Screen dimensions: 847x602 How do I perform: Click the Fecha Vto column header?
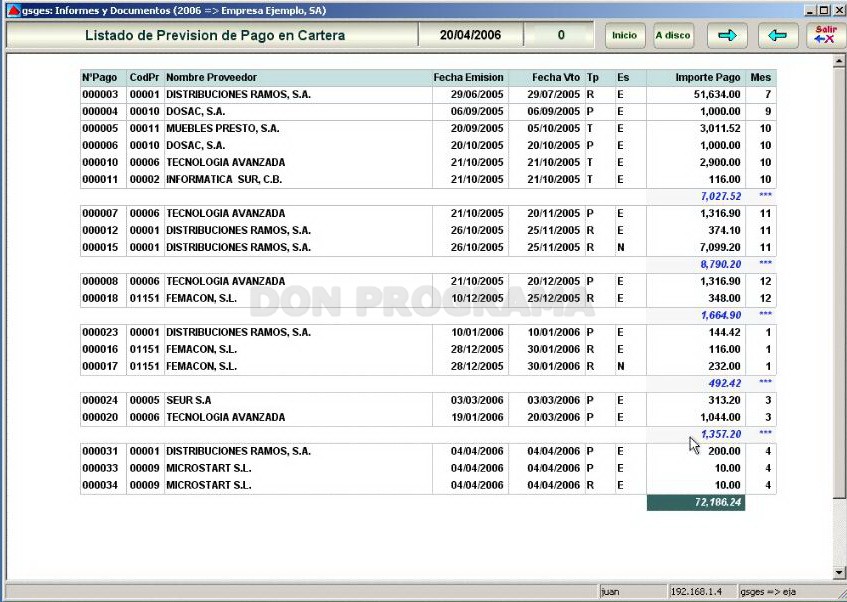(555, 77)
